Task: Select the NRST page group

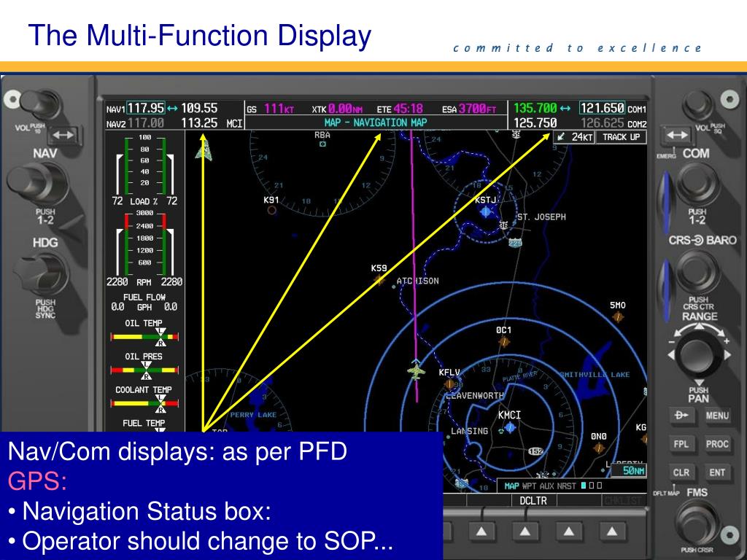Action: (x=566, y=486)
